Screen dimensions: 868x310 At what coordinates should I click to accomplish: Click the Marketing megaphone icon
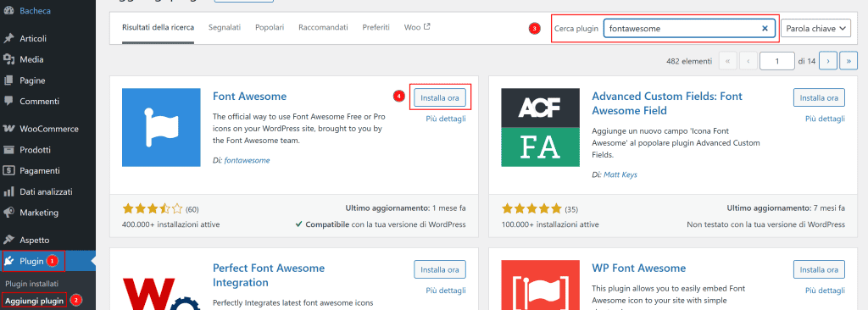coord(8,213)
